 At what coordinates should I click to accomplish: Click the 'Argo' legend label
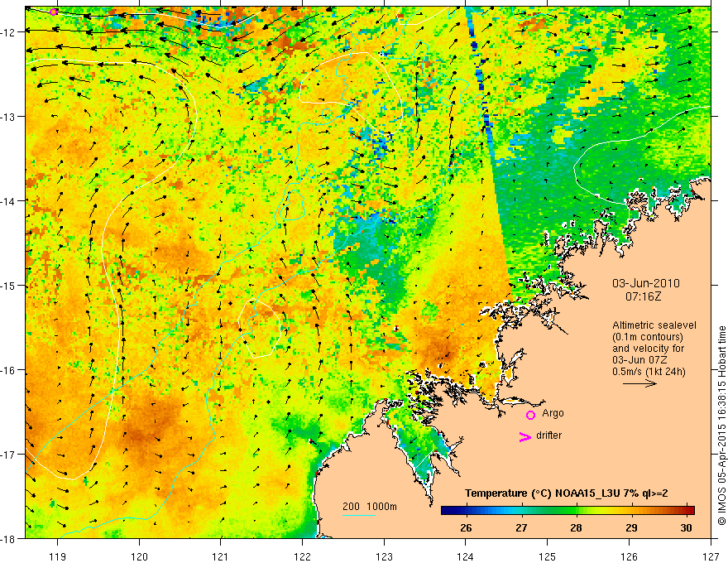pyautogui.click(x=553, y=413)
